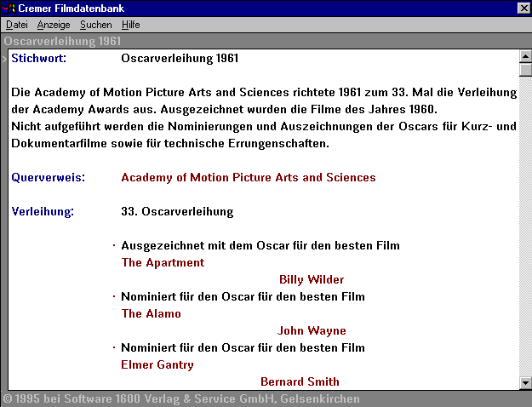
Task: Open the Anzeige menu
Action: pyautogui.click(x=54, y=25)
